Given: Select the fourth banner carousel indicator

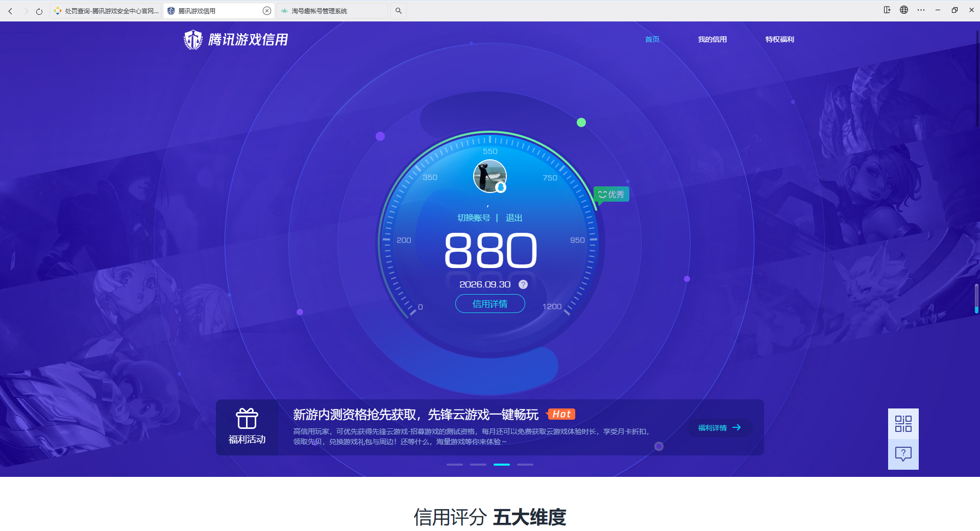Looking at the screenshot, I should 525,465.
